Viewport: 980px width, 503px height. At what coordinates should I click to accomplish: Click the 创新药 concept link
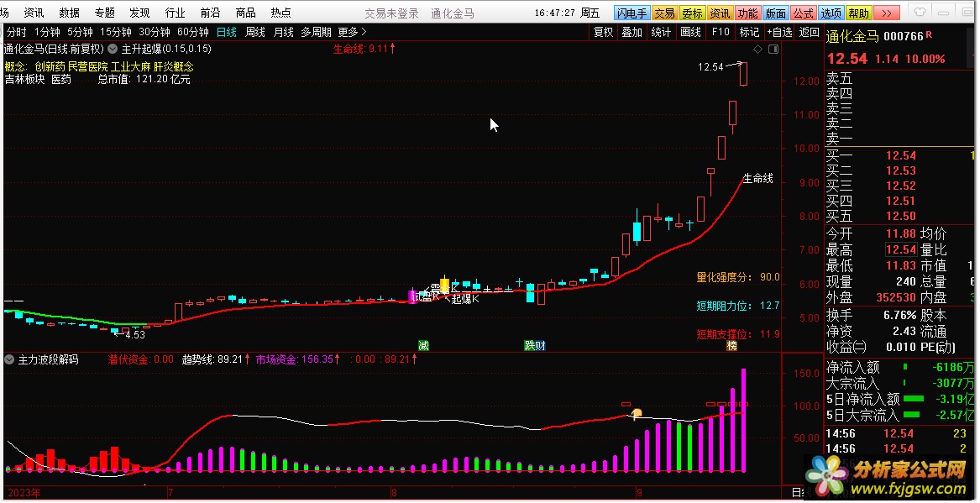tap(50, 67)
